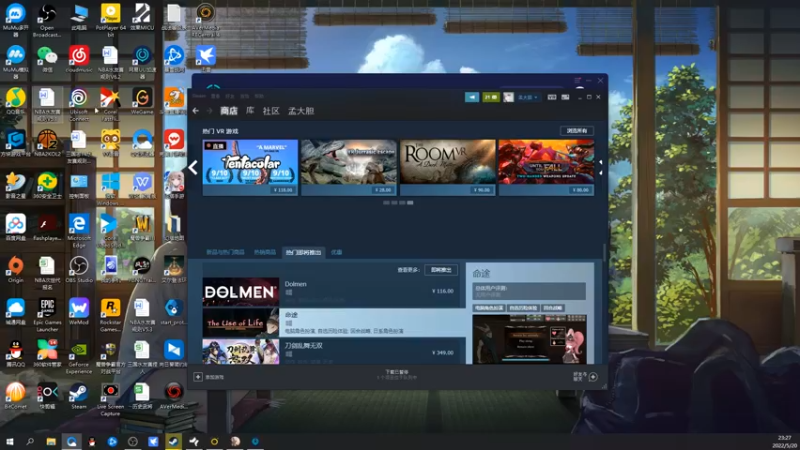Open the green notifications counter in Steam
This screenshot has width=800, height=450.
point(491,97)
